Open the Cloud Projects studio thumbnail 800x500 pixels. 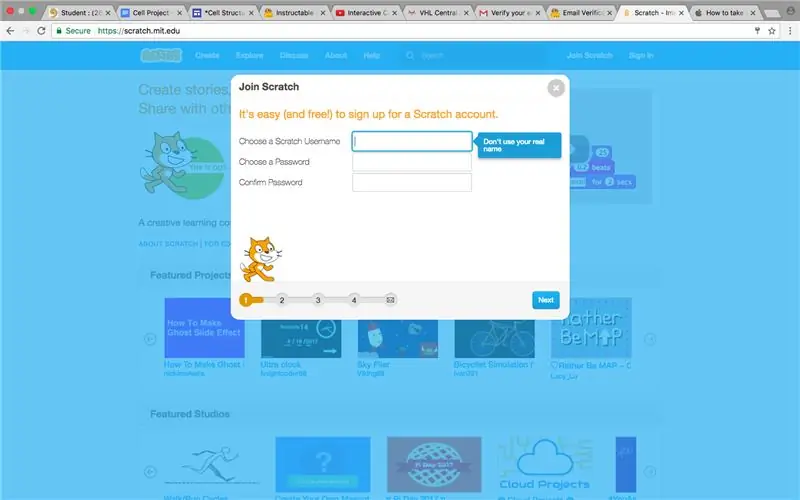point(545,464)
